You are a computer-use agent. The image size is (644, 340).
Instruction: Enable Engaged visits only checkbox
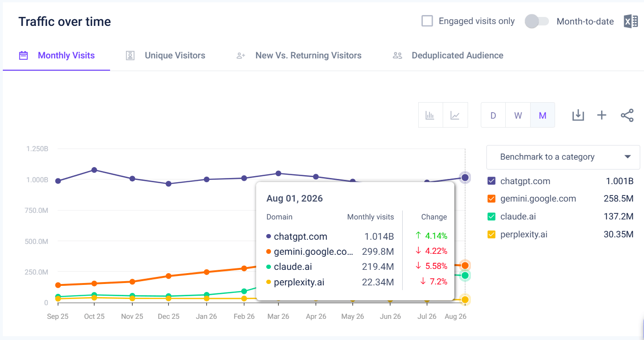click(x=427, y=21)
